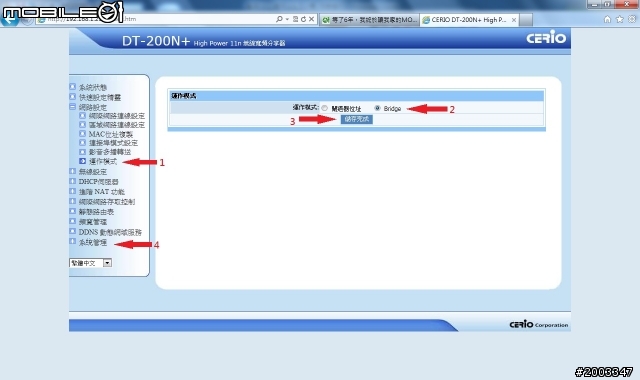Click the compatibility view icon in address bar

(296, 19)
